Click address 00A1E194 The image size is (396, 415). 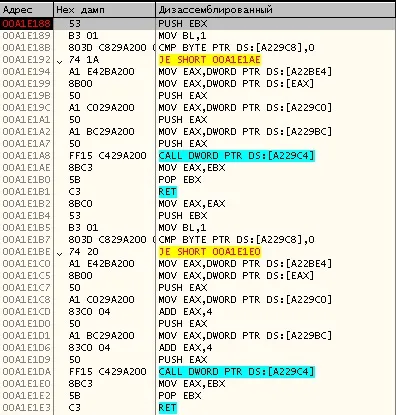point(26,72)
